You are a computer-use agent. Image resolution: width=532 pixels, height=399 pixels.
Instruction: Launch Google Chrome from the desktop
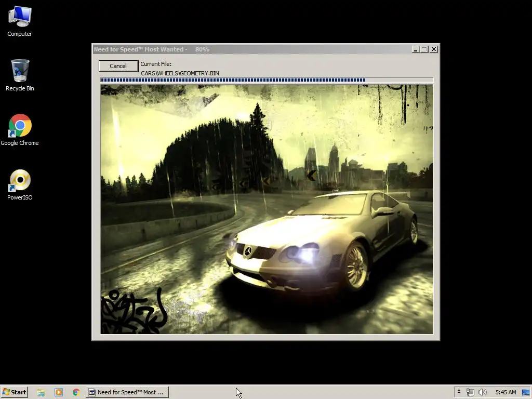point(20,130)
